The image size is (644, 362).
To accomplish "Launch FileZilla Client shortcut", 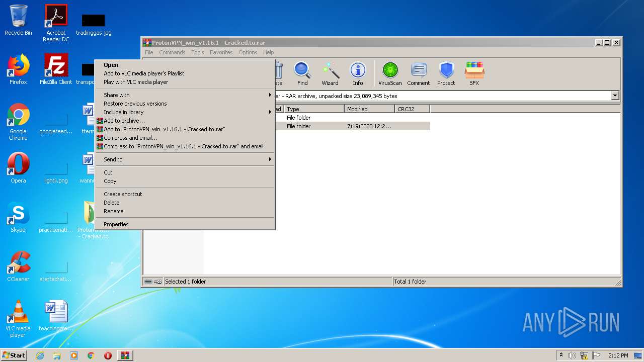I will click(x=56, y=69).
